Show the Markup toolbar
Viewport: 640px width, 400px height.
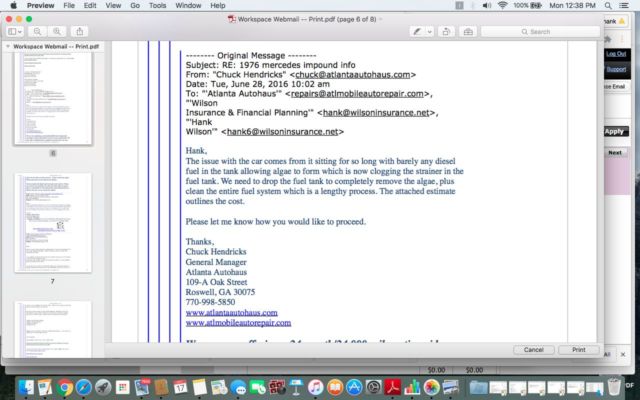[x=468, y=31]
